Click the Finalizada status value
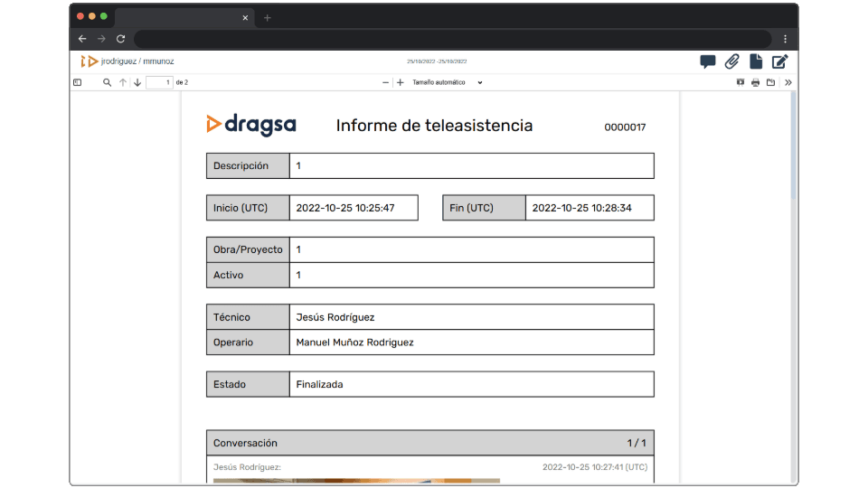Screen dimensions: 868x488 319,385
